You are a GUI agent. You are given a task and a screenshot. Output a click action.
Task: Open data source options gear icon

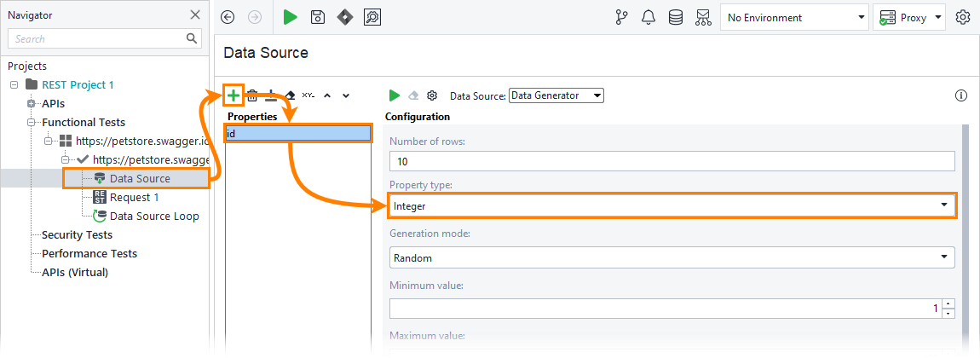(432, 95)
